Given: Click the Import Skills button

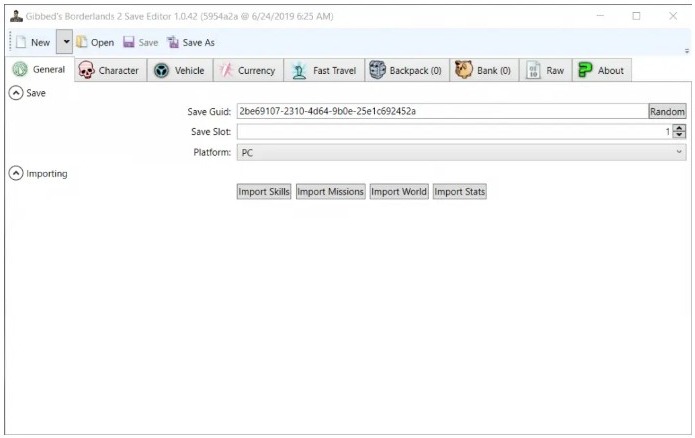Looking at the screenshot, I should (x=264, y=192).
